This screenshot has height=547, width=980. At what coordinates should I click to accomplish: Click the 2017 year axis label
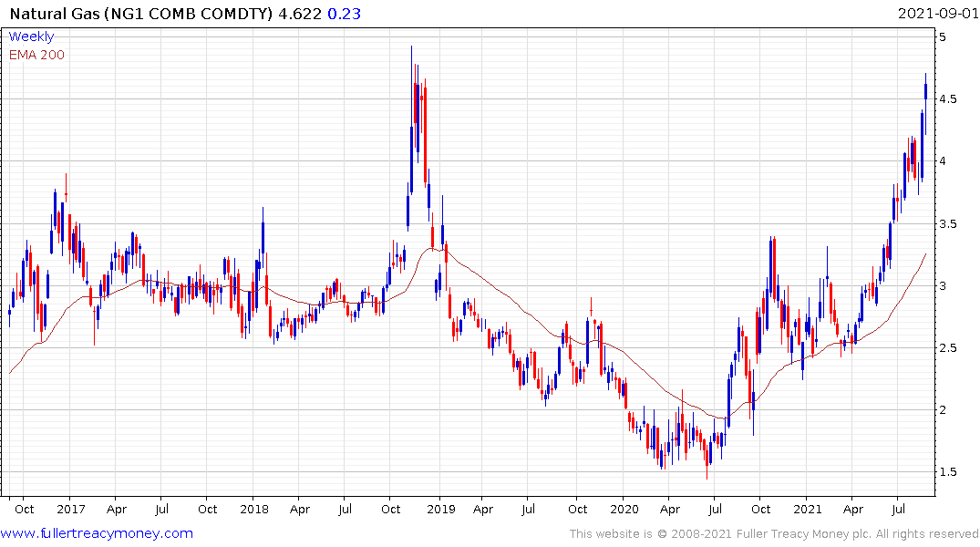70,510
